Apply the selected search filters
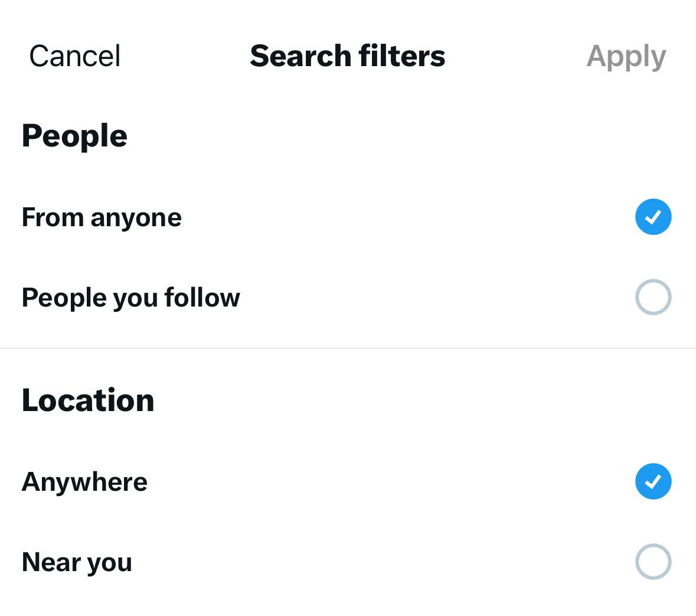This screenshot has height=616, width=696. coord(626,55)
